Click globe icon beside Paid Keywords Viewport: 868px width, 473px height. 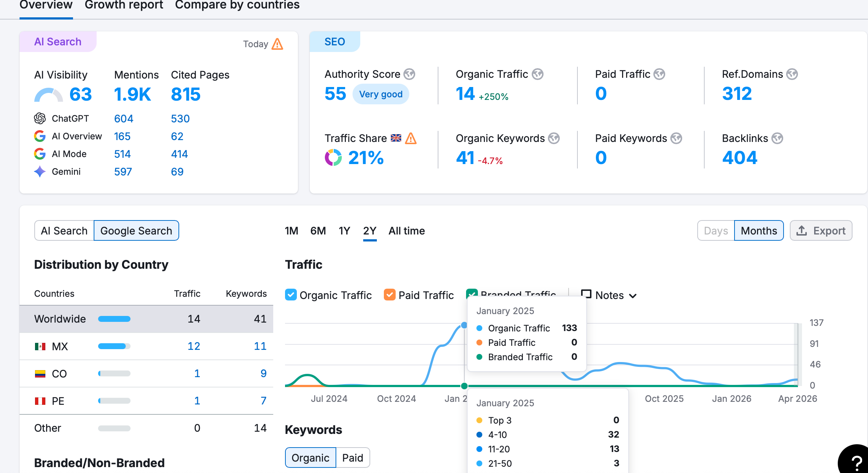pyautogui.click(x=676, y=138)
